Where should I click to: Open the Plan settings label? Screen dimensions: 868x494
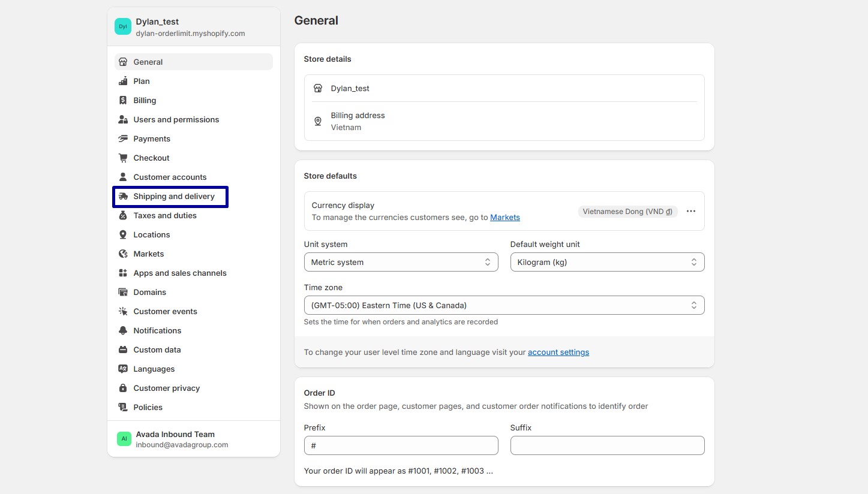click(x=142, y=81)
